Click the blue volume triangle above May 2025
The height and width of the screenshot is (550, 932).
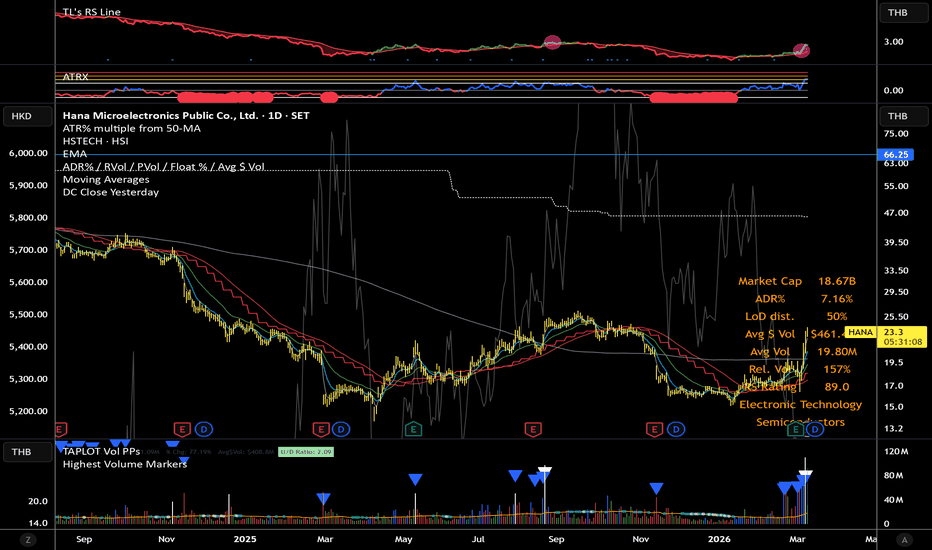415,479
